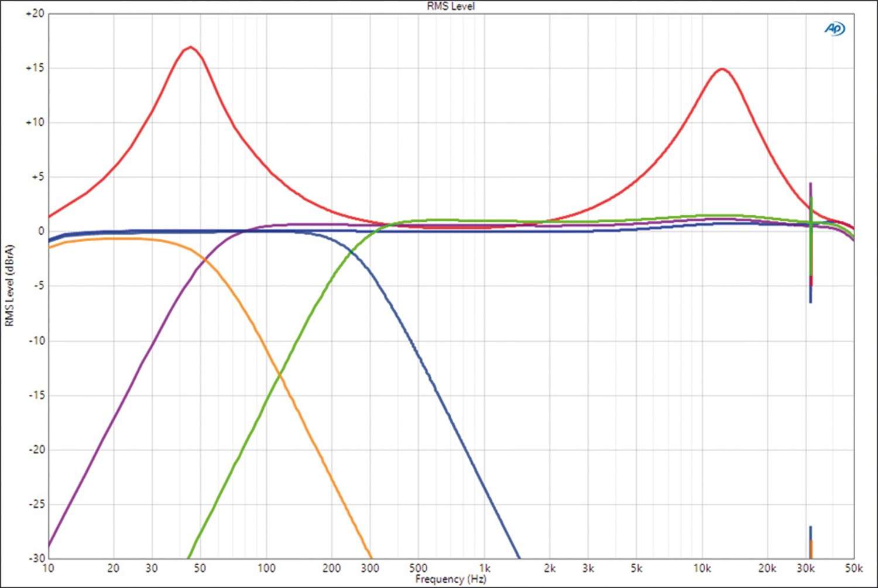The image size is (878, 588).
Task: Click the '50k' frequency tick label
Action: (853, 568)
